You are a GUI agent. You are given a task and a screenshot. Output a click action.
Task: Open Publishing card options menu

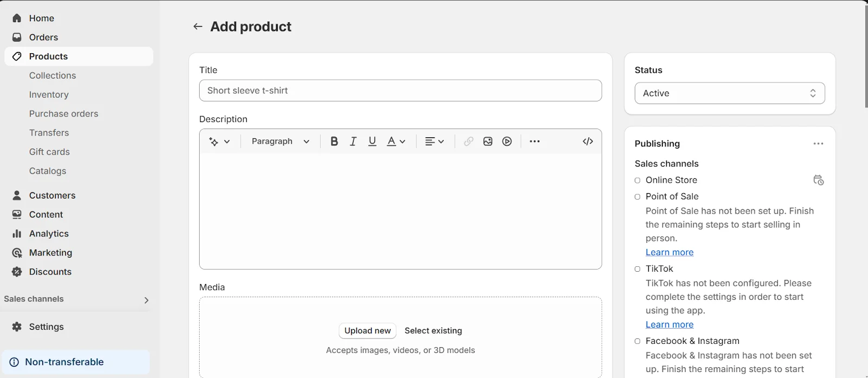[818, 144]
